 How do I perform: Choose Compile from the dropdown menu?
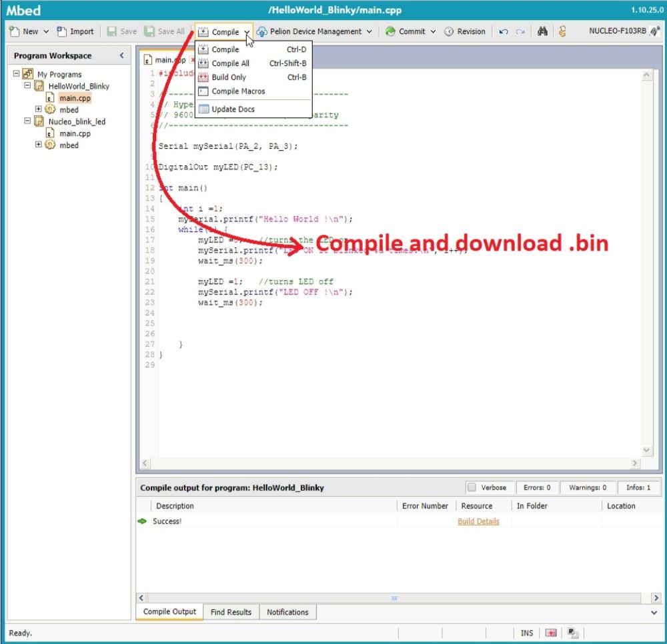point(253,49)
